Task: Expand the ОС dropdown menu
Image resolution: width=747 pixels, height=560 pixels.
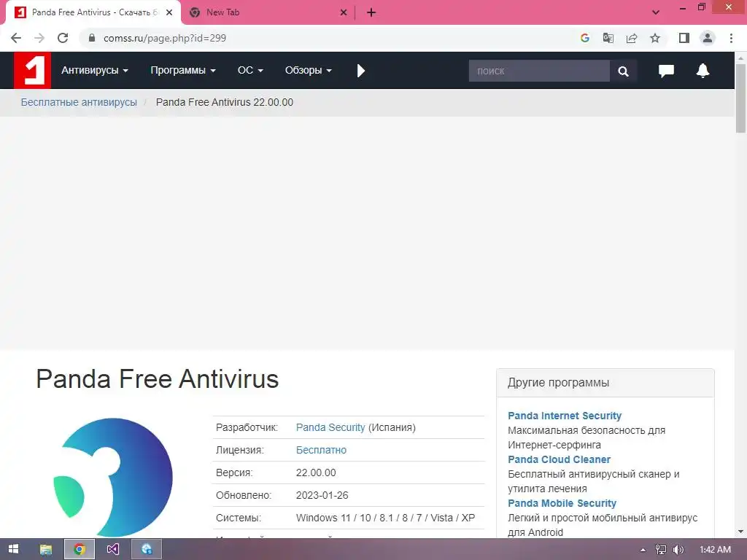Action: pos(251,70)
